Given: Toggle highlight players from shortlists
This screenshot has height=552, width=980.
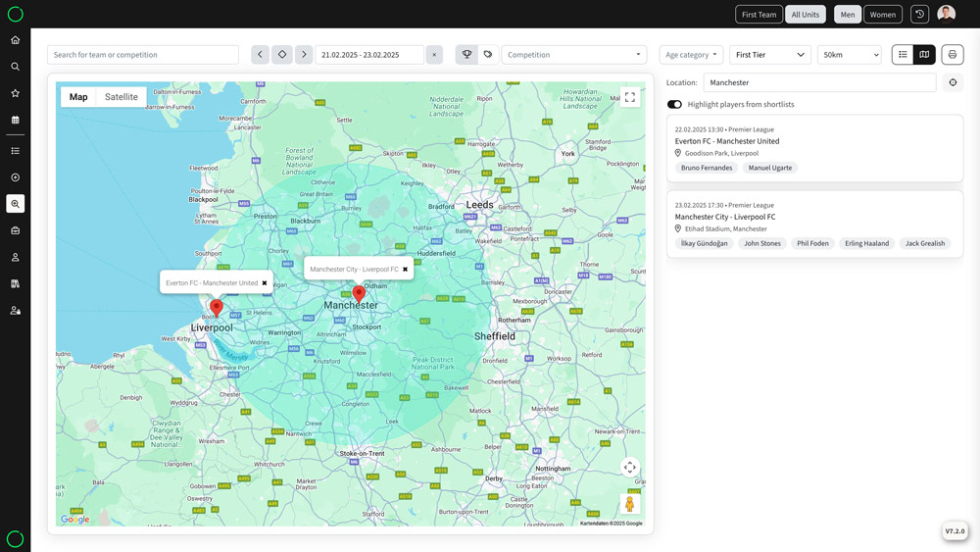Looking at the screenshot, I should [x=674, y=104].
